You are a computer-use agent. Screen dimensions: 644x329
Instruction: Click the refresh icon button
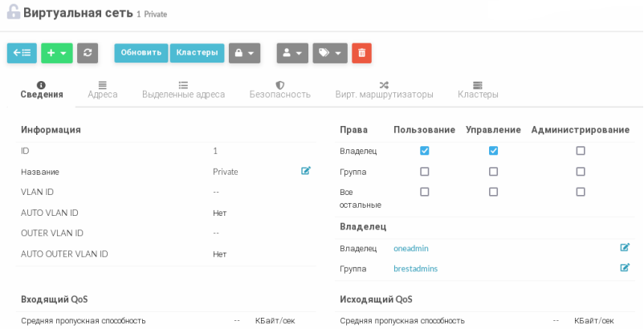click(x=87, y=53)
